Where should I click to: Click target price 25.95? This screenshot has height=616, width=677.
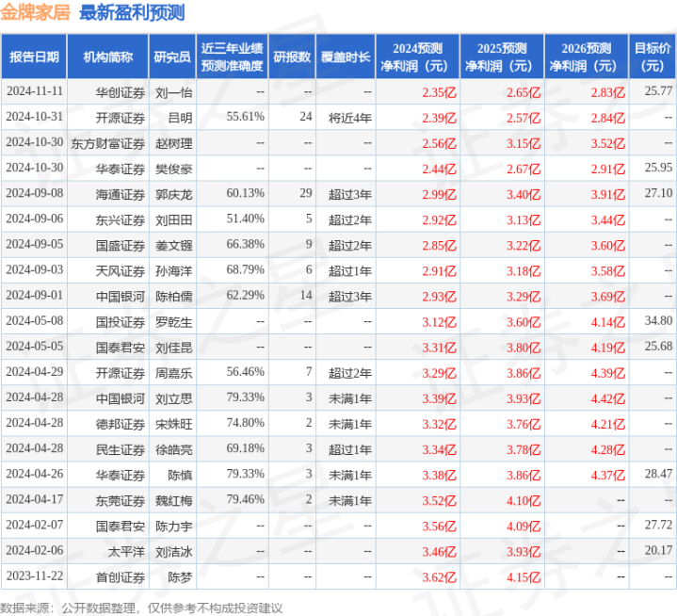(x=658, y=168)
